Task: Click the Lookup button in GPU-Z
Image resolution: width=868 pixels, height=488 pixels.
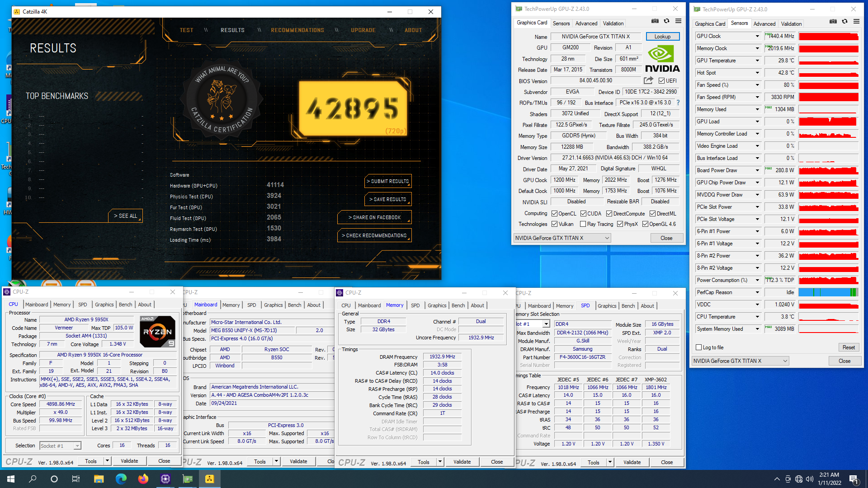Action: point(662,37)
